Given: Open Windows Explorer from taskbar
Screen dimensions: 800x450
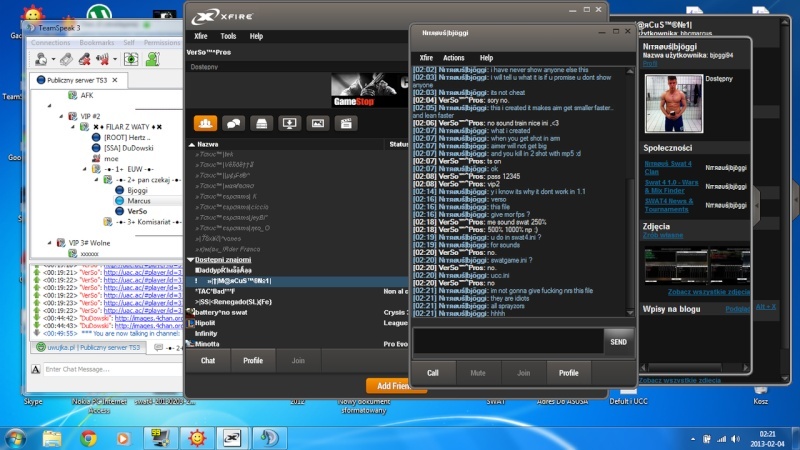Looking at the screenshot, I should tap(52, 438).
